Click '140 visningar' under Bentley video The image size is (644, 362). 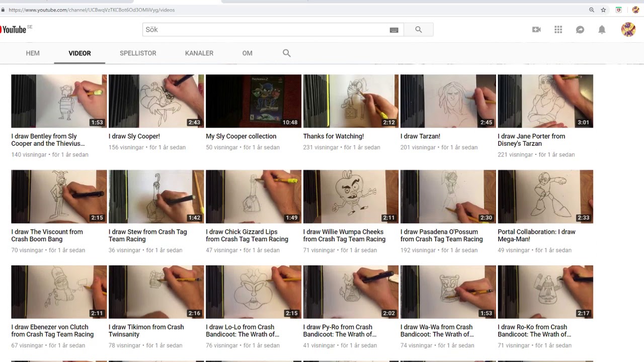[x=29, y=155]
